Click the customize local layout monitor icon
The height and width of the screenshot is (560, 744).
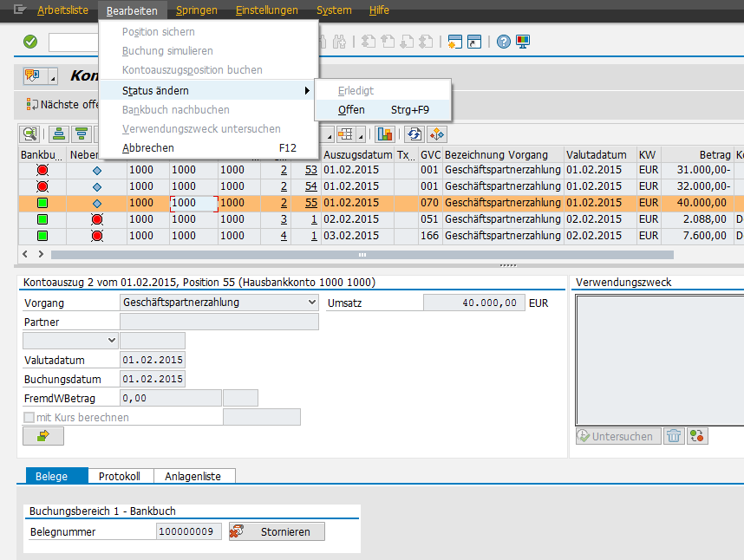coord(523,42)
